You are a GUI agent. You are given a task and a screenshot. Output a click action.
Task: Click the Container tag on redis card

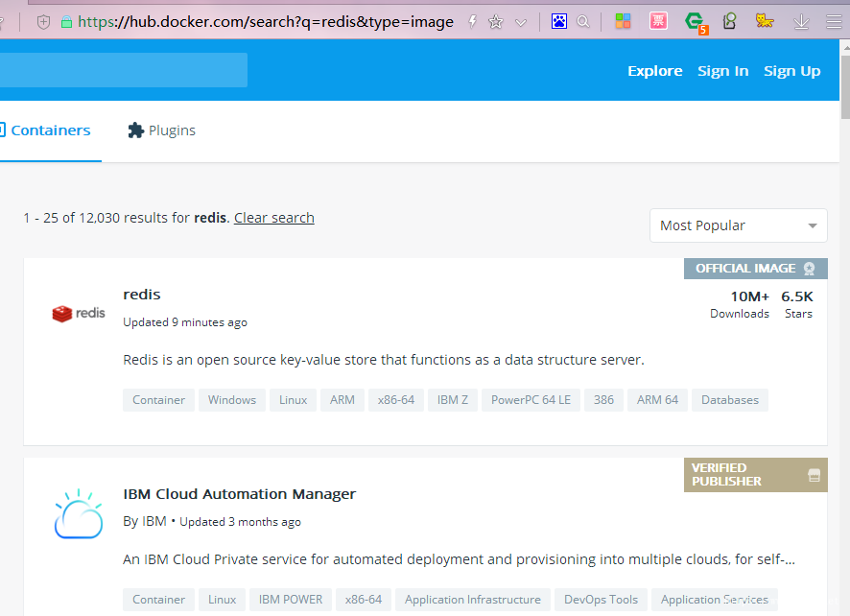point(159,400)
